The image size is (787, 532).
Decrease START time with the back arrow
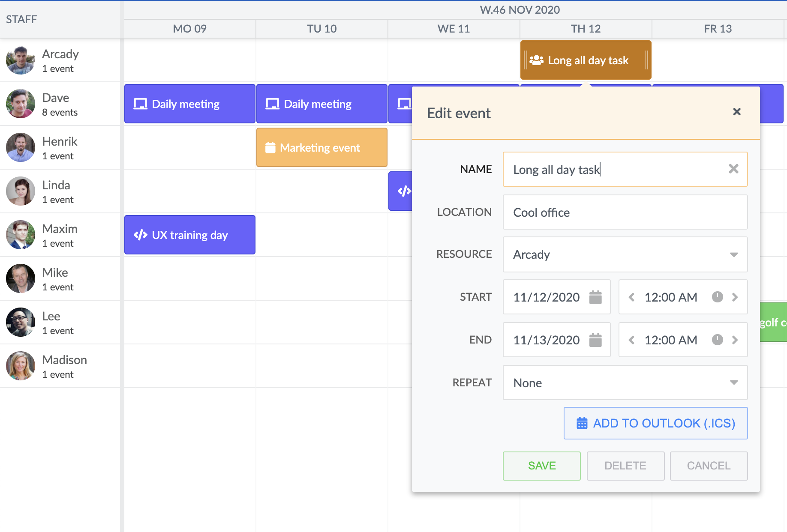tap(631, 297)
